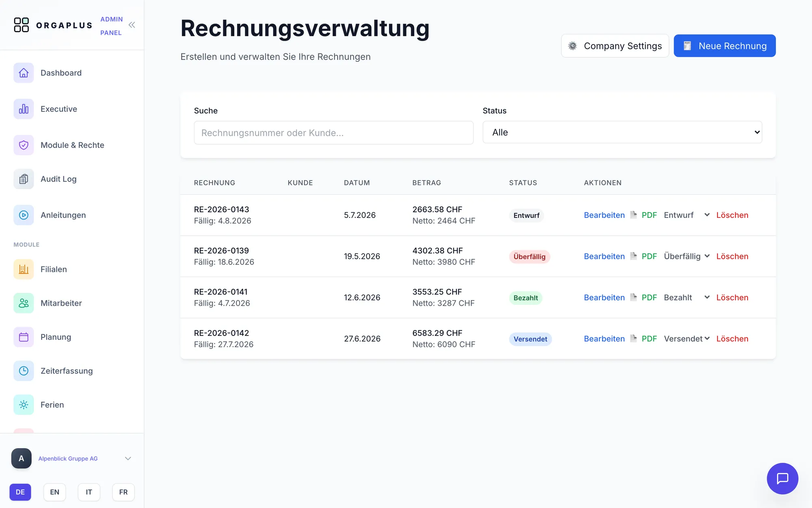This screenshot has width=812, height=508.
Task: Click PDF icon for RE-2026-0139
Action: click(633, 256)
